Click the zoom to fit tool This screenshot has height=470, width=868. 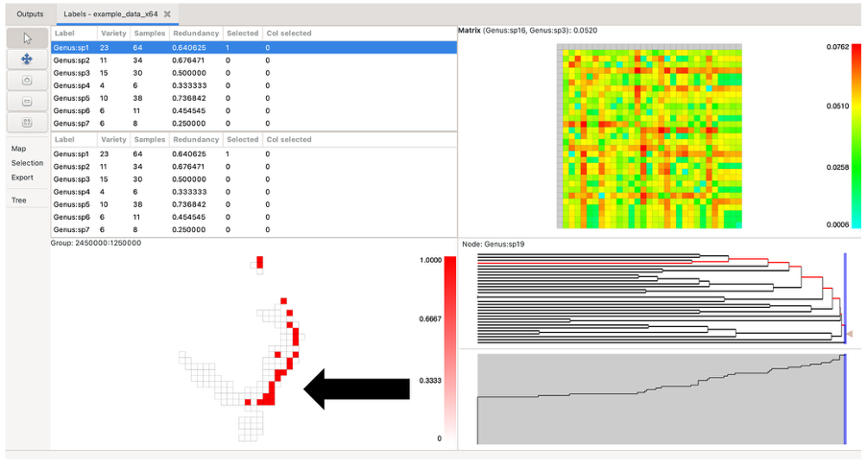[x=27, y=122]
